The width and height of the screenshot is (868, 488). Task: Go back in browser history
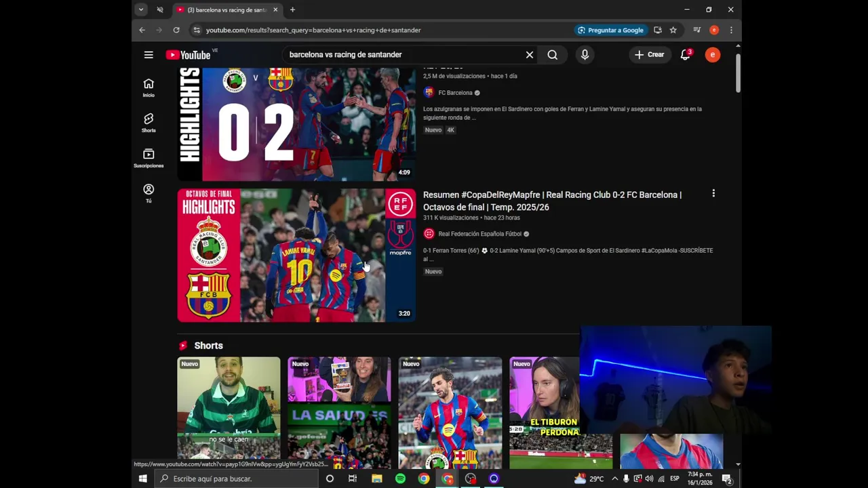click(142, 30)
